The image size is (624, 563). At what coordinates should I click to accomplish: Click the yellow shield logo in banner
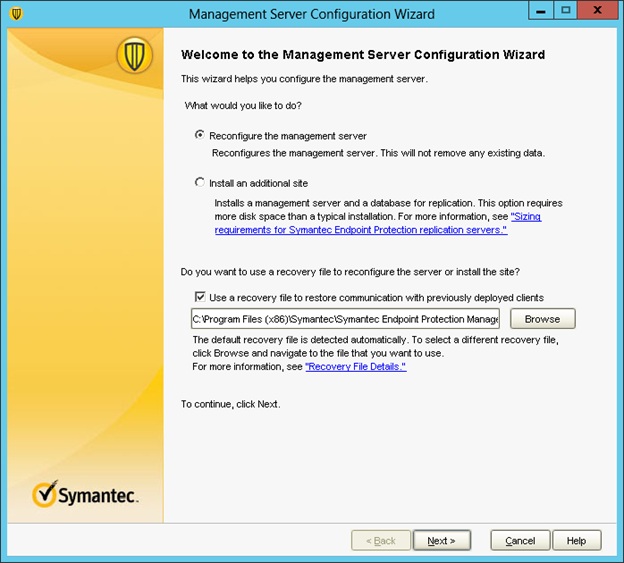[134, 55]
